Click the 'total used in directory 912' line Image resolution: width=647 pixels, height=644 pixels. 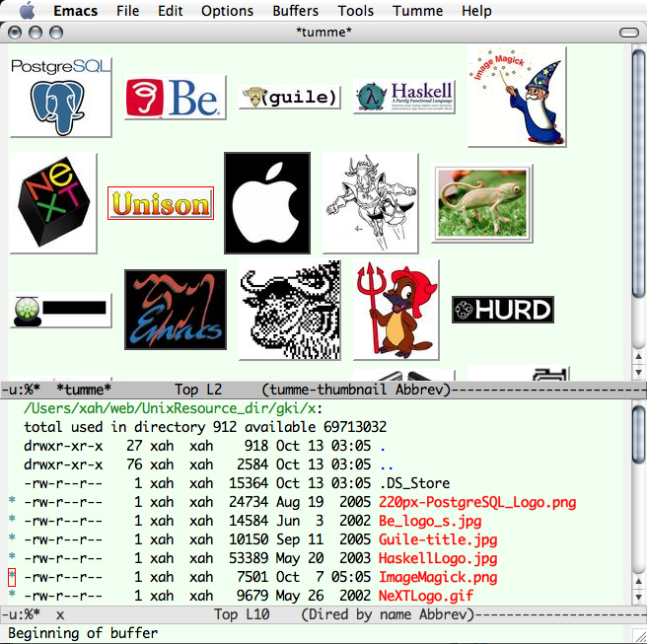pyautogui.click(x=205, y=427)
